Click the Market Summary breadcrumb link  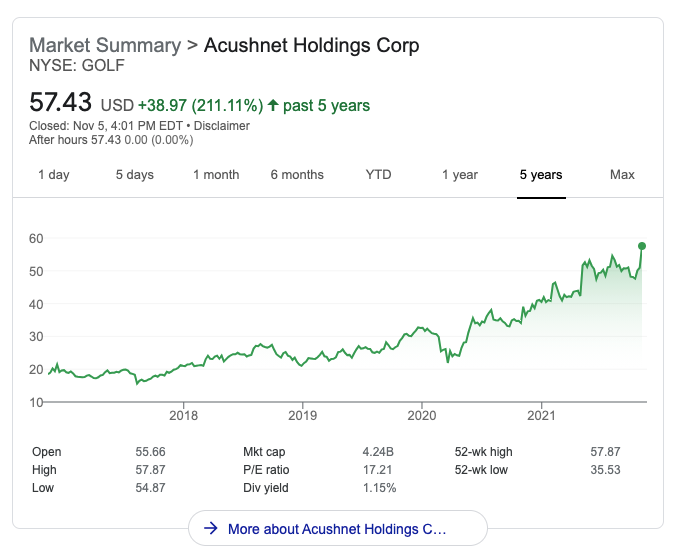coord(105,46)
